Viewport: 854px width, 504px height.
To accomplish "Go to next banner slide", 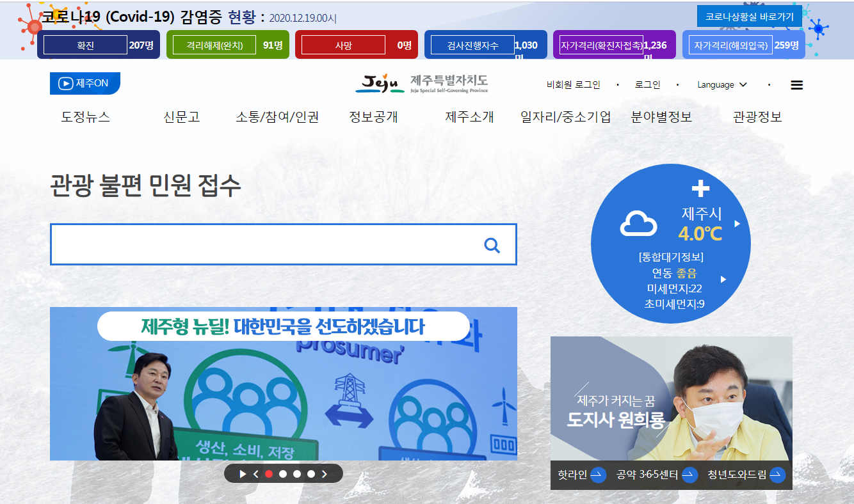I will (x=325, y=474).
